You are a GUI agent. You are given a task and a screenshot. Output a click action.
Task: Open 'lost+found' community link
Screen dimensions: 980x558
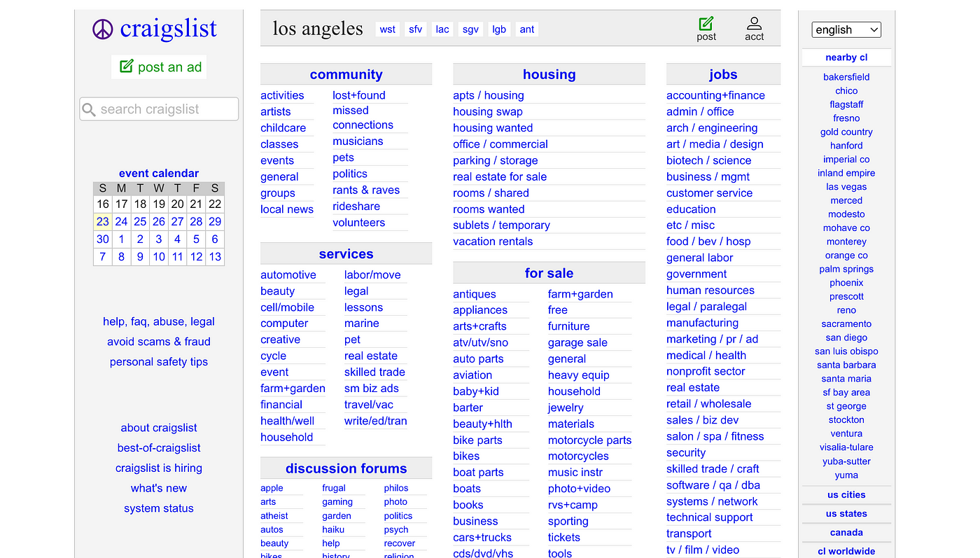coord(359,95)
